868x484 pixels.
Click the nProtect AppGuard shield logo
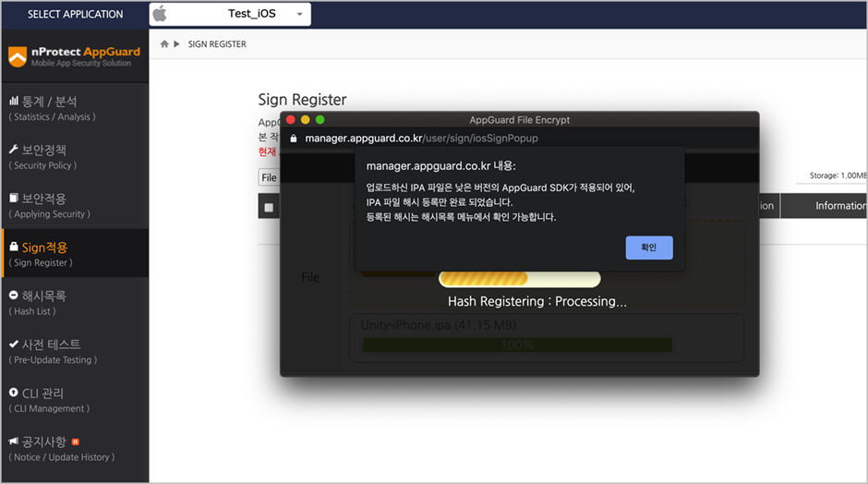pyautogui.click(x=18, y=56)
